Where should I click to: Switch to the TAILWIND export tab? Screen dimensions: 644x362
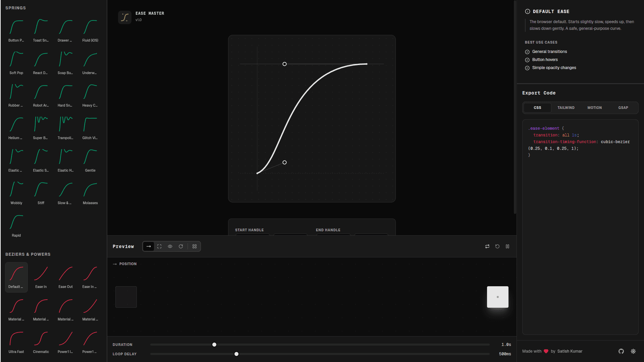566,108
